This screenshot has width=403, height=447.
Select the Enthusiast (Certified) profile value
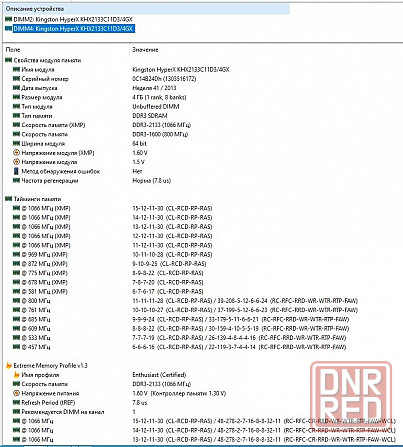coord(159,375)
